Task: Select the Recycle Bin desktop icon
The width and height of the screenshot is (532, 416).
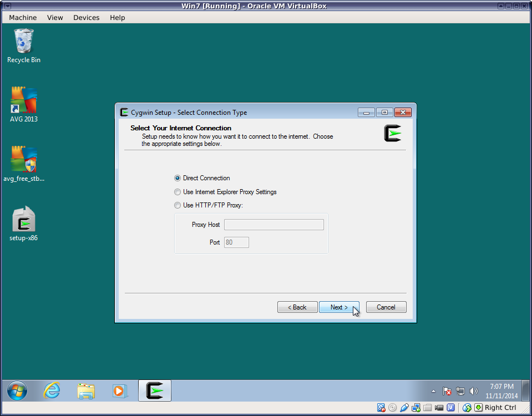Action: point(24,46)
